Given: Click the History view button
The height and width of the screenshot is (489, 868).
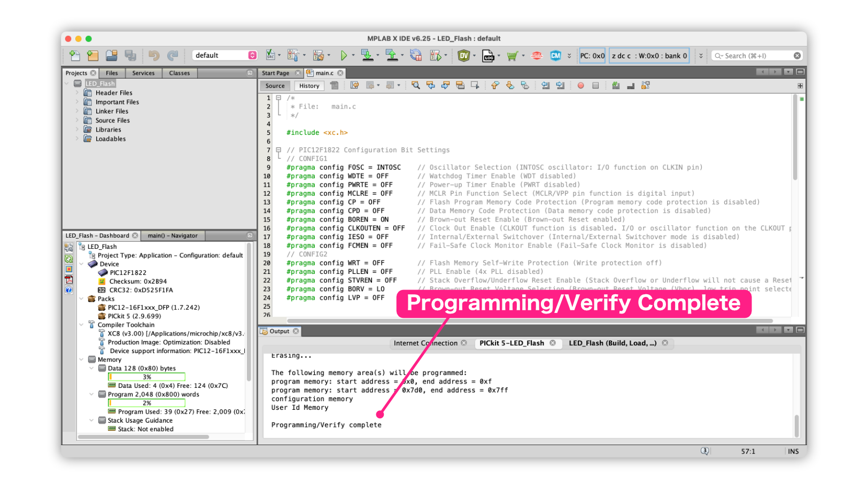Looking at the screenshot, I should [309, 86].
